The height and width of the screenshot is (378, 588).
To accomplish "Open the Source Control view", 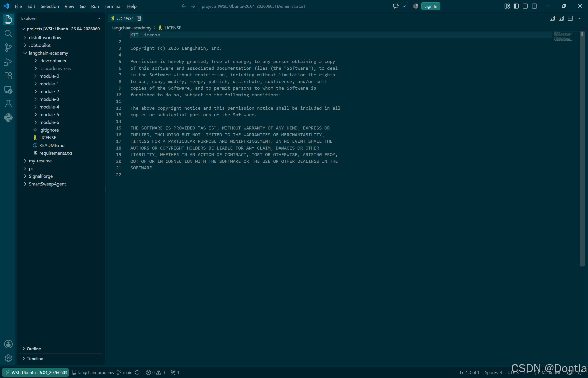I will (x=8, y=48).
